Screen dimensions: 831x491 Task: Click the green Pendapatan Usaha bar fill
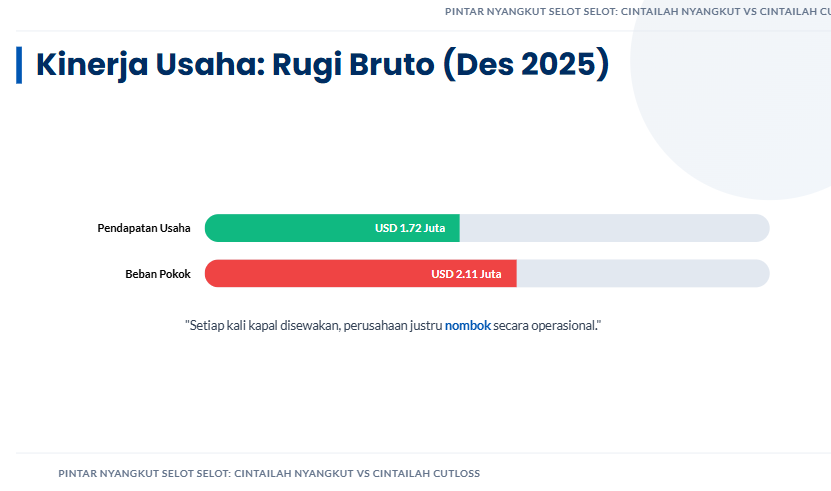coord(290,228)
